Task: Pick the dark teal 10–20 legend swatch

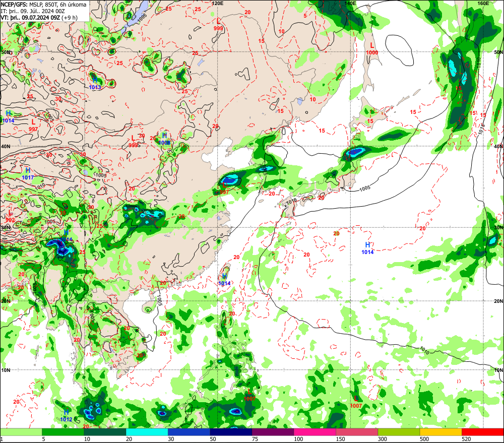Action: click(105, 432)
